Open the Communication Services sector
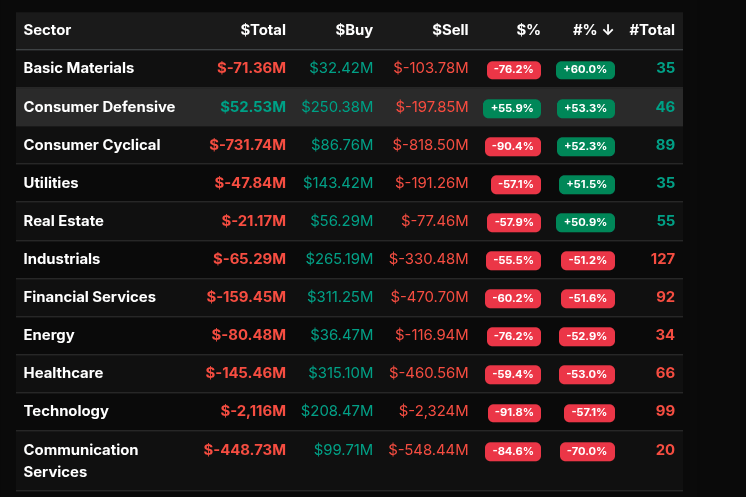The image size is (746, 497). point(80,460)
